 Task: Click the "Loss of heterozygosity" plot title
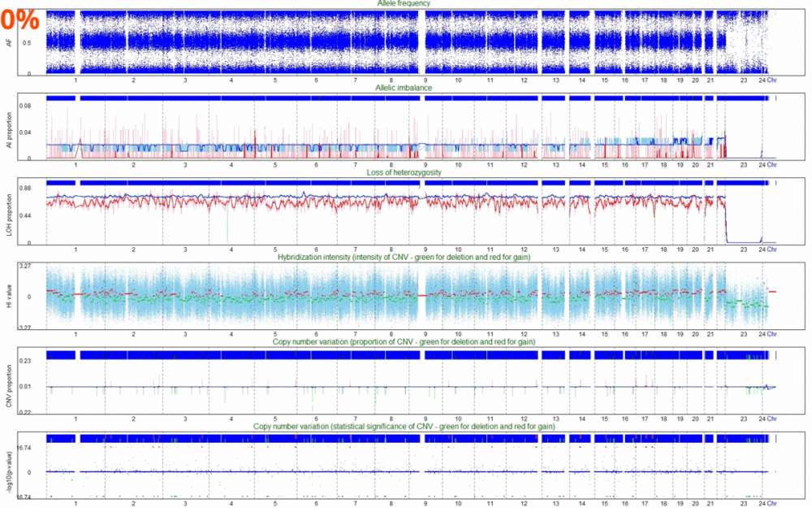[404, 172]
